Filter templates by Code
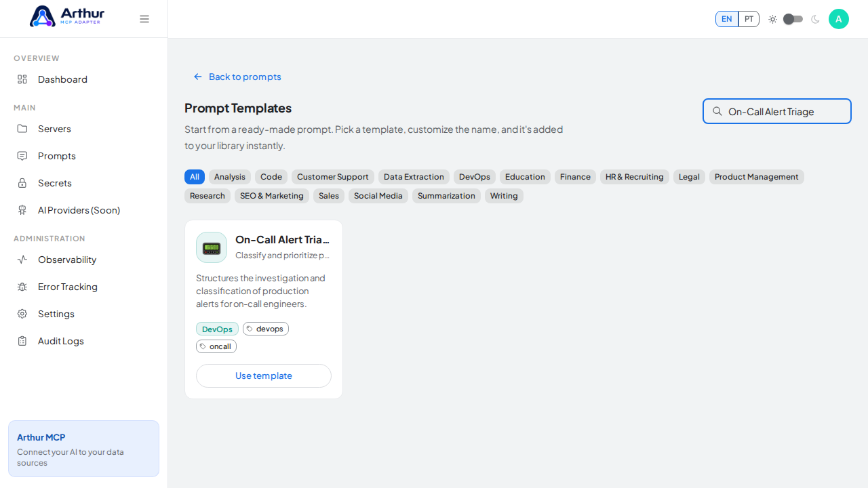This screenshot has height=488, width=868. [x=271, y=177]
